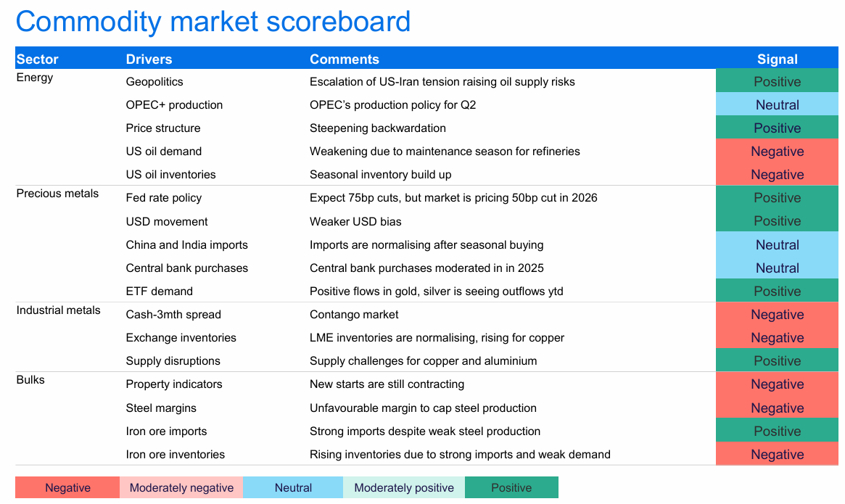Select the Iron ore imports Positive cell
Viewport: 845px width, 504px height.
[777, 431]
